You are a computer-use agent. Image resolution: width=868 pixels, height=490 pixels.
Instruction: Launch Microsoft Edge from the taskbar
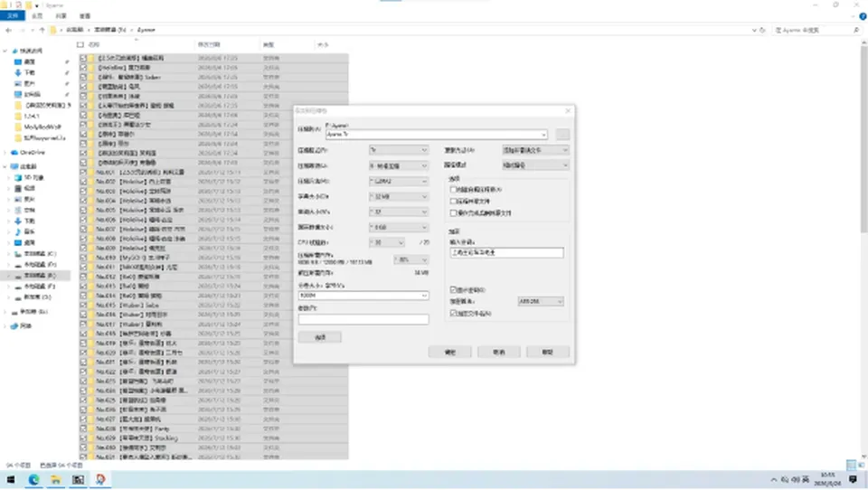[x=33, y=479]
